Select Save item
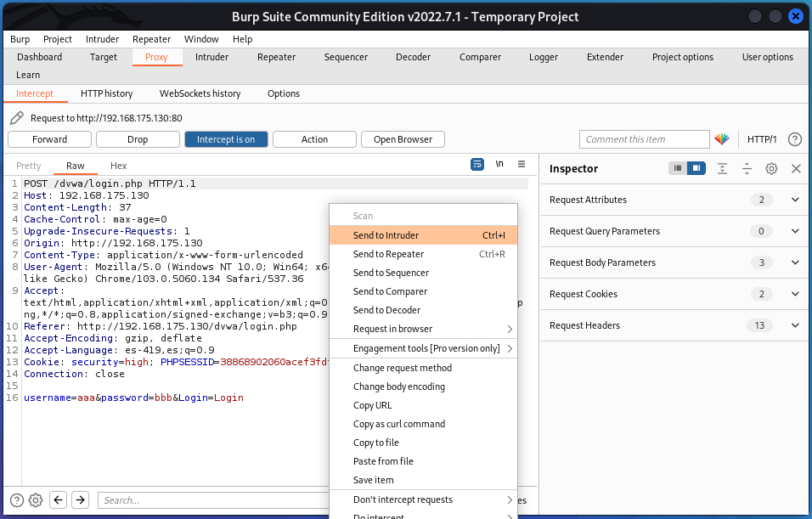 point(423,480)
